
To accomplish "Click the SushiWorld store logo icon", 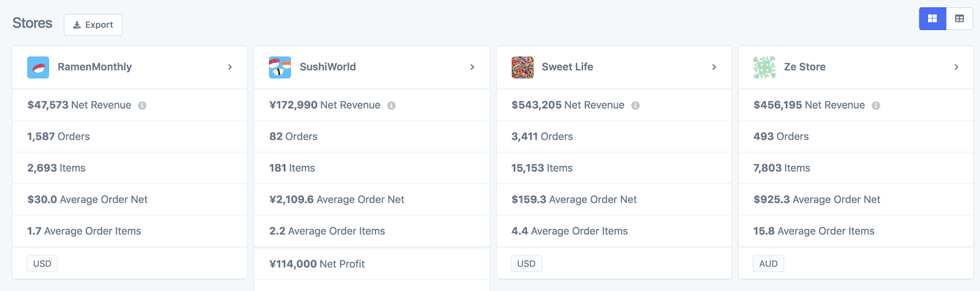I will point(280,67).
